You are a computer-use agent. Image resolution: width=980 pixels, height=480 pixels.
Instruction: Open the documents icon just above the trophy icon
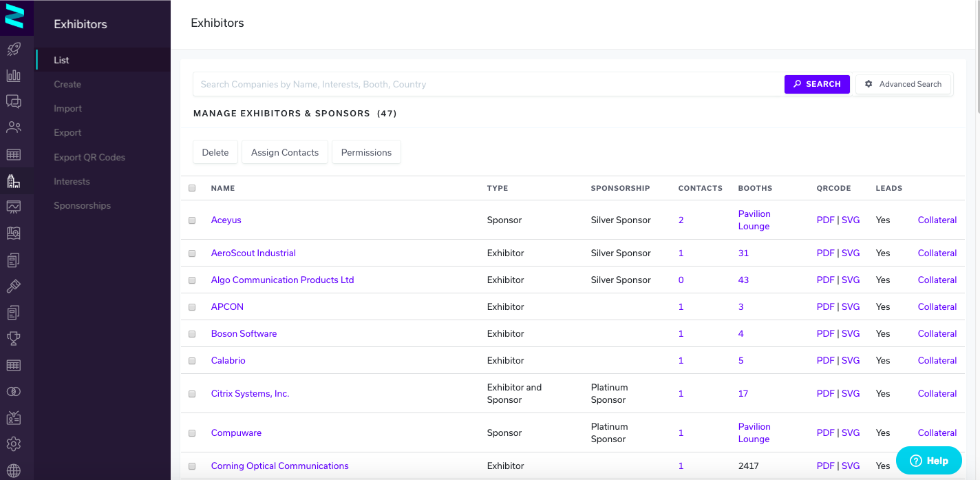click(x=14, y=312)
